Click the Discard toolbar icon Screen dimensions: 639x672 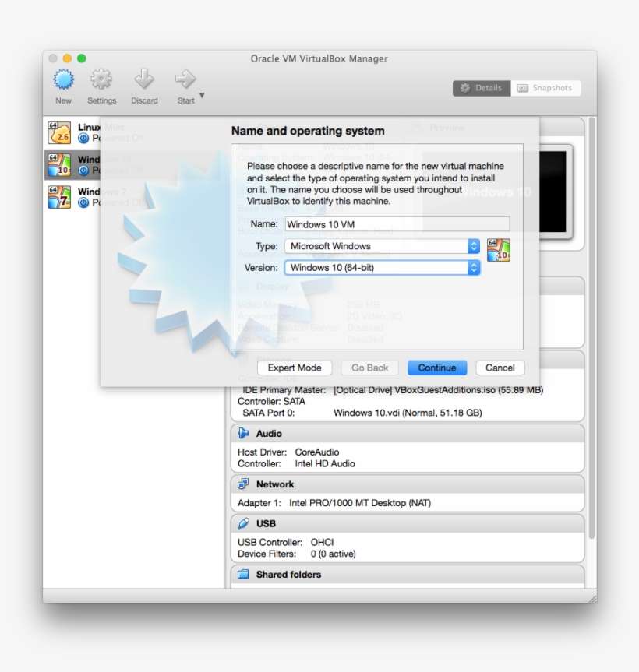pos(144,82)
